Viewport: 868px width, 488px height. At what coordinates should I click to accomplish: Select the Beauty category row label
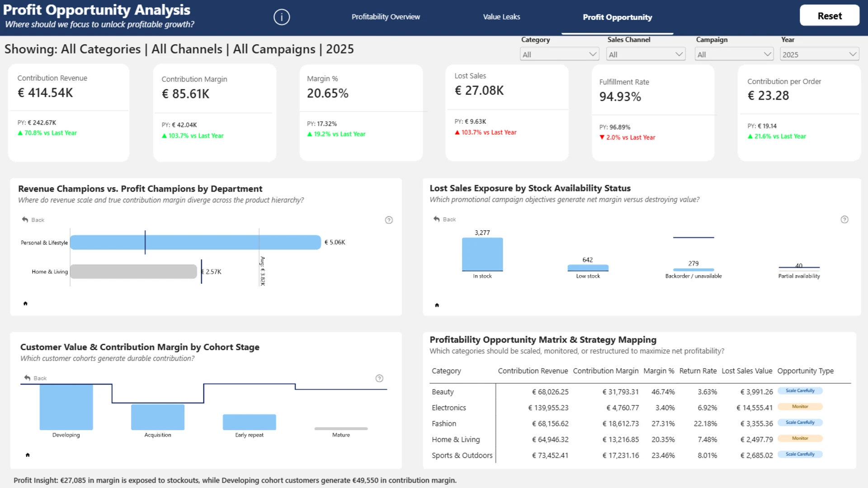click(443, 392)
